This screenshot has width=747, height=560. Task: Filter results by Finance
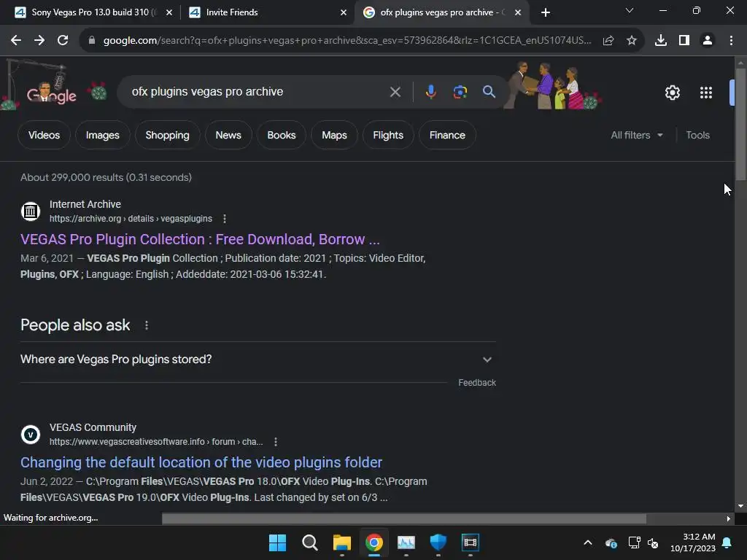(447, 135)
